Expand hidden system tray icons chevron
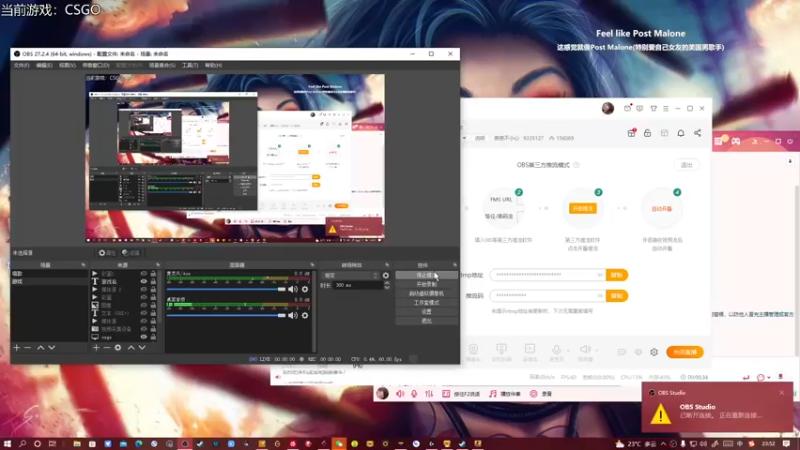 coord(663,444)
